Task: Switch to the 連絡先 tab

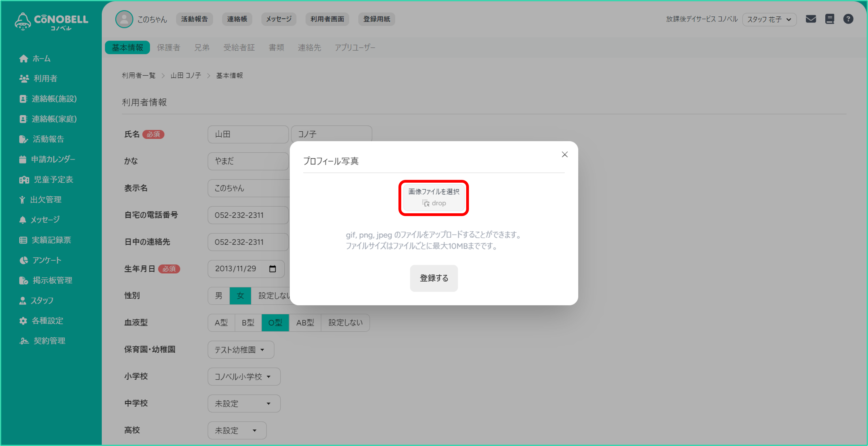Action: coord(309,48)
